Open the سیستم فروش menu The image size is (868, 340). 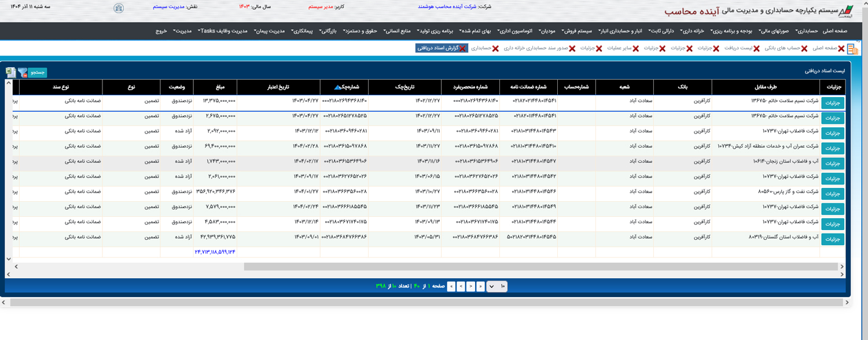575,31
